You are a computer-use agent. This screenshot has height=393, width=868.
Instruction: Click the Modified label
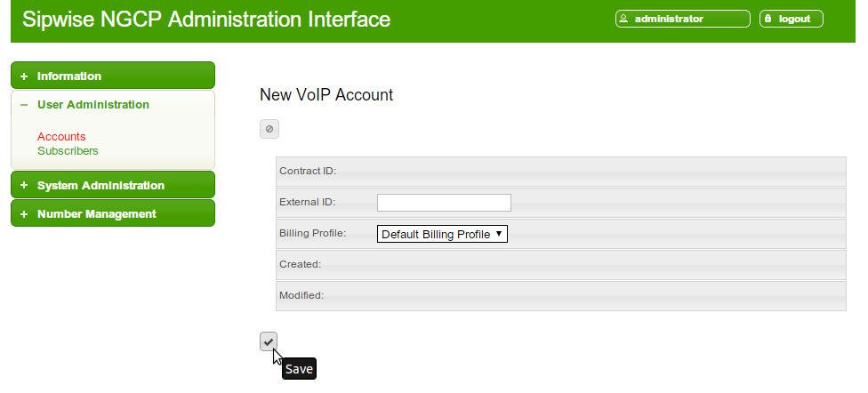301,295
